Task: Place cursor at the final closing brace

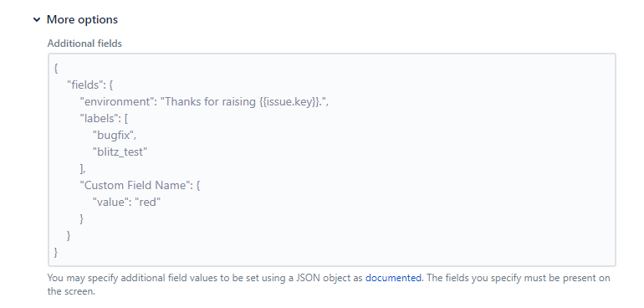Action: (x=56, y=252)
